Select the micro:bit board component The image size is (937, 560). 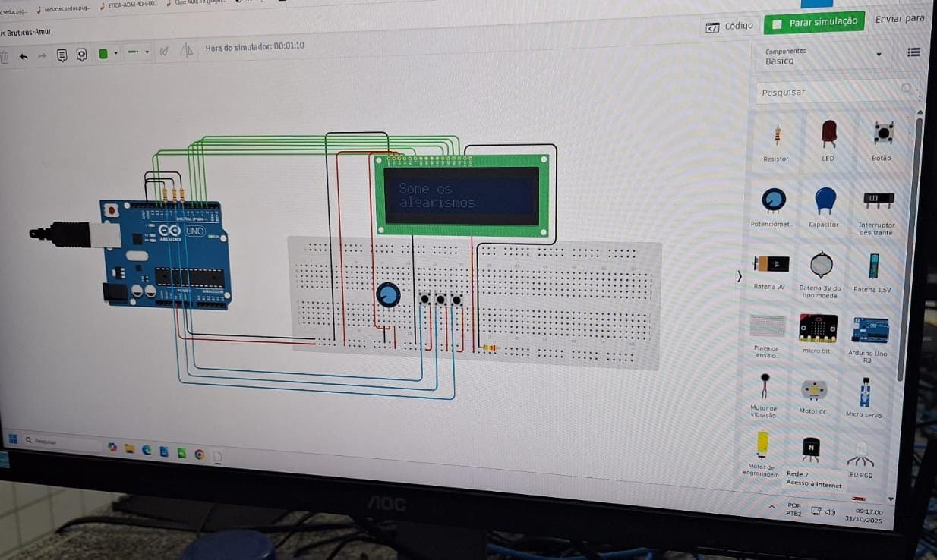818,329
